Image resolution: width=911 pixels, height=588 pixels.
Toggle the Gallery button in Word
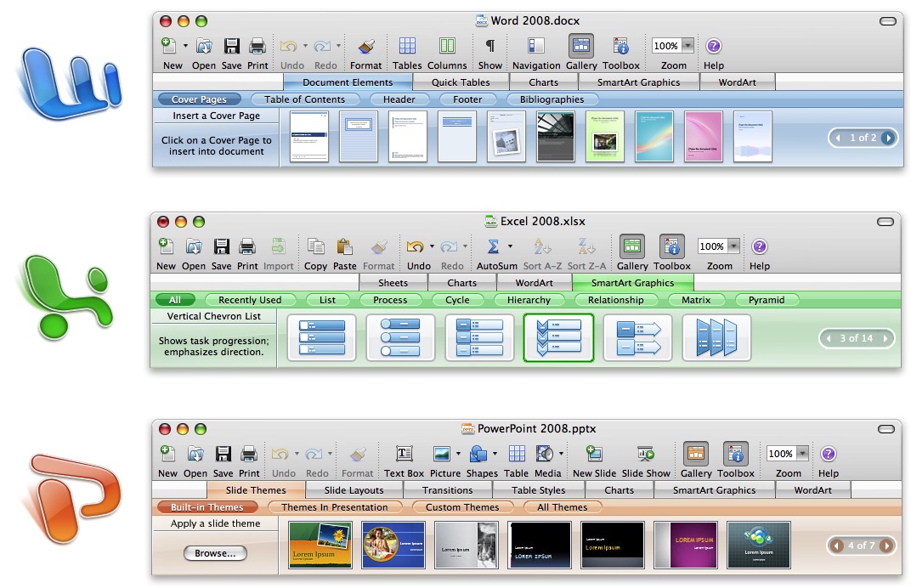581,46
